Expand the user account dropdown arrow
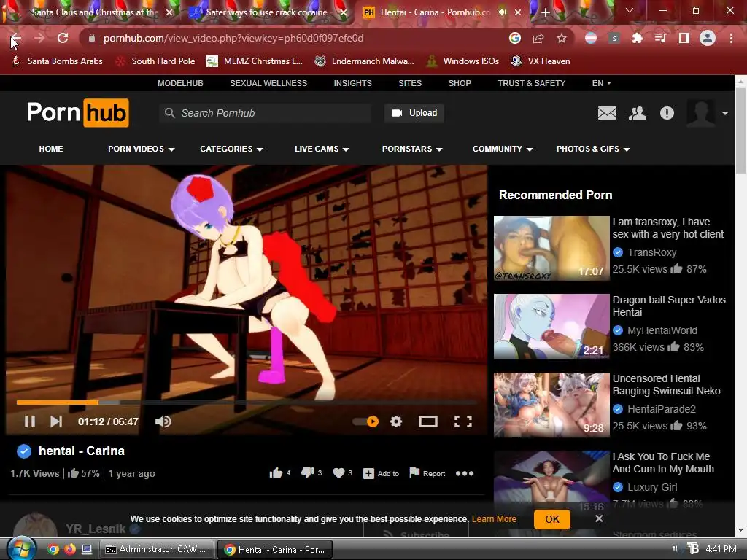 [724, 113]
